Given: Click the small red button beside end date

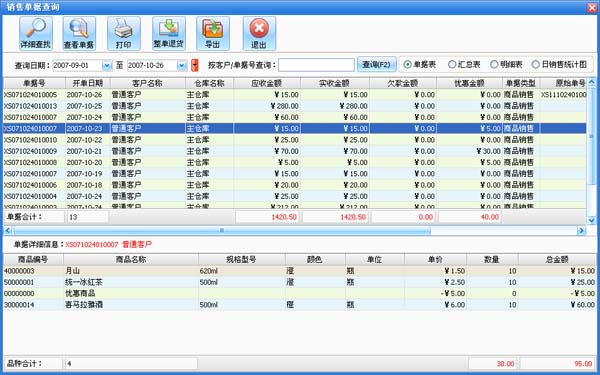Looking at the screenshot, I should click(195, 65).
